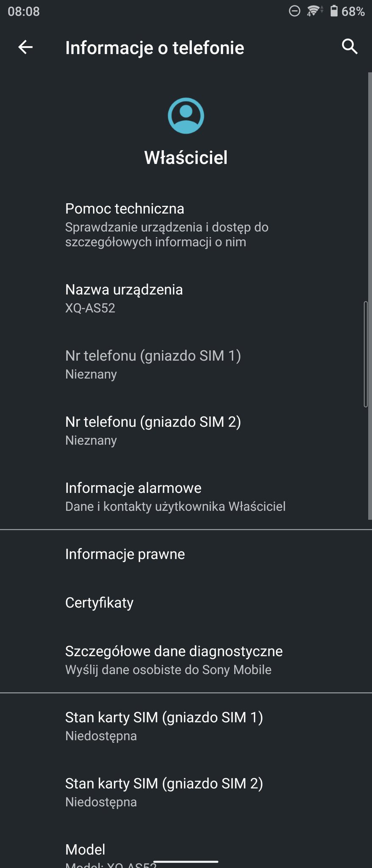This screenshot has width=372, height=868.
Task: View Stan karty SIM (gniazdo SIM 1)
Action: pos(186,726)
